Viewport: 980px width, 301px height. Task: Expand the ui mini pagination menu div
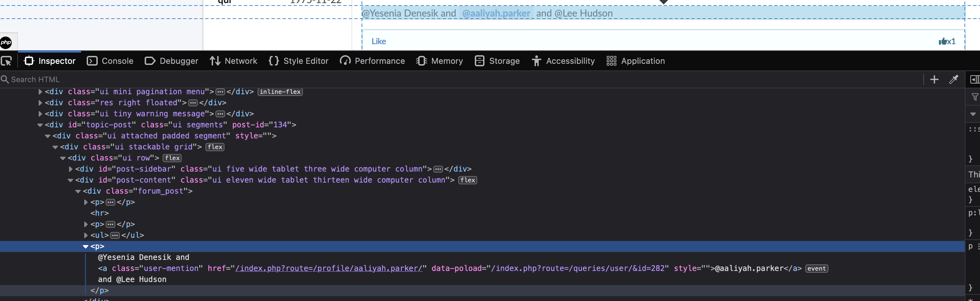click(40, 92)
